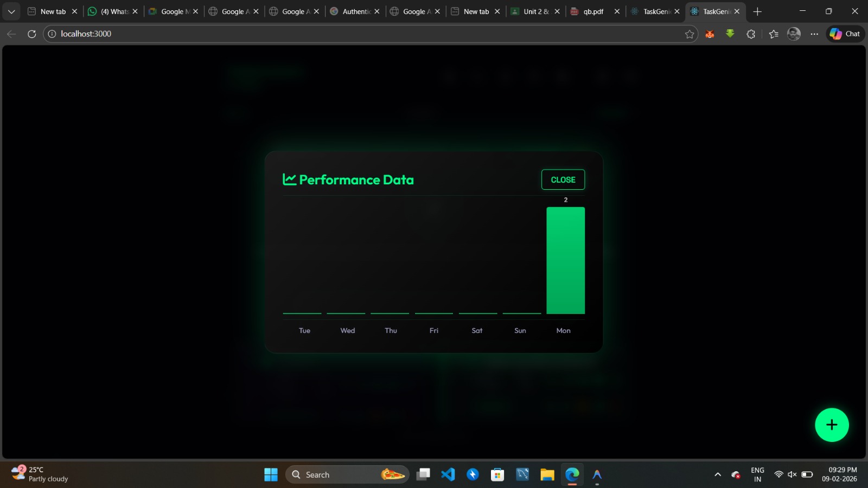Close the qb.pdf tab
868x488 pixels.
coord(617,11)
